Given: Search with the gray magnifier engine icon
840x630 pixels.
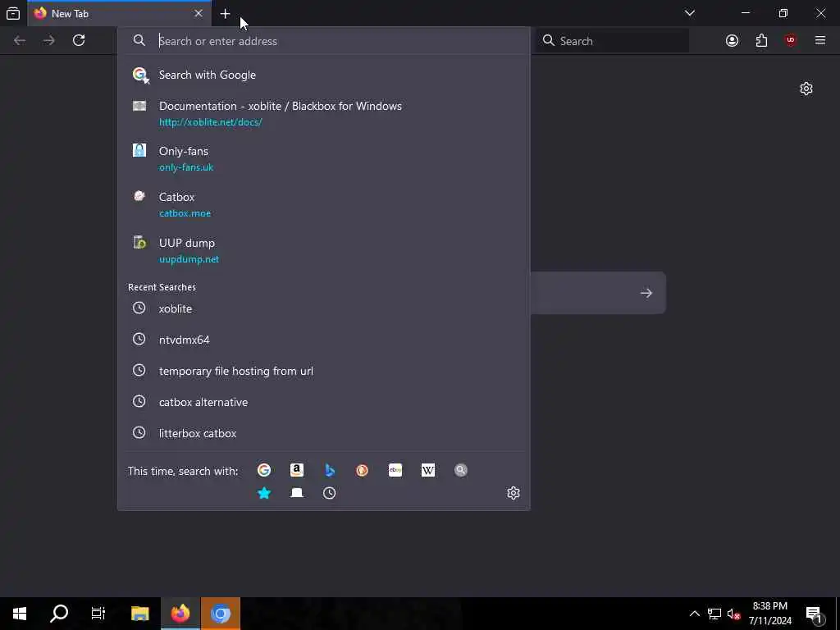Looking at the screenshot, I should pos(461,470).
